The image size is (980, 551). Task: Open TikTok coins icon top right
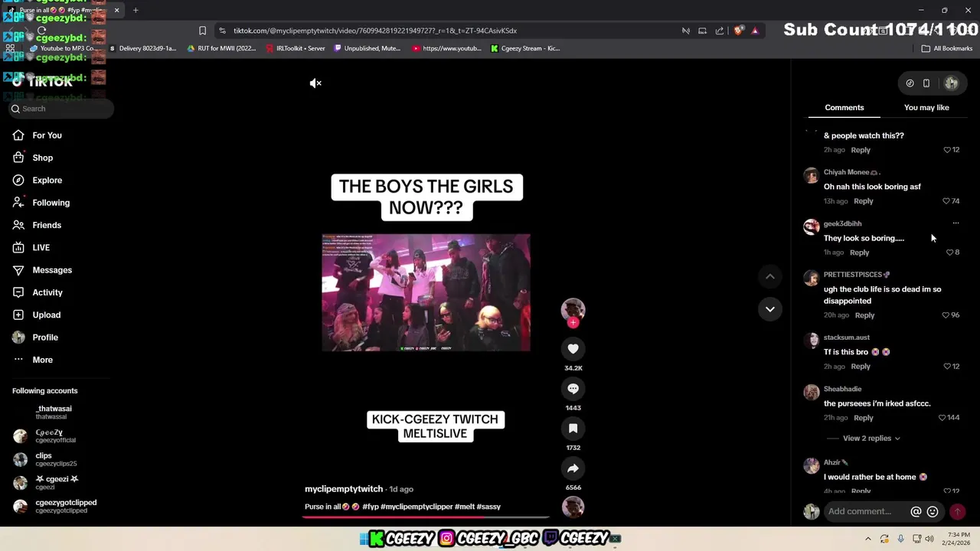910,83
